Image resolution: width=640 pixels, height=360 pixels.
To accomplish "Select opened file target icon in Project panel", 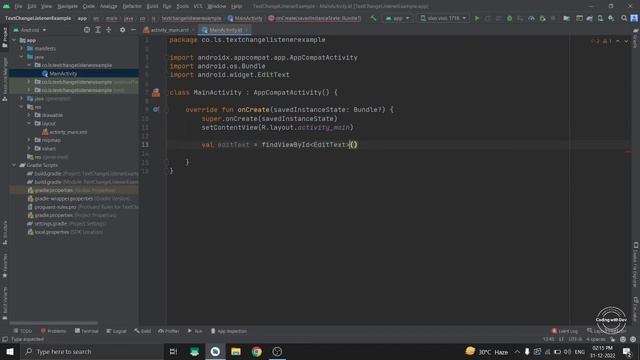I will tap(87, 30).
